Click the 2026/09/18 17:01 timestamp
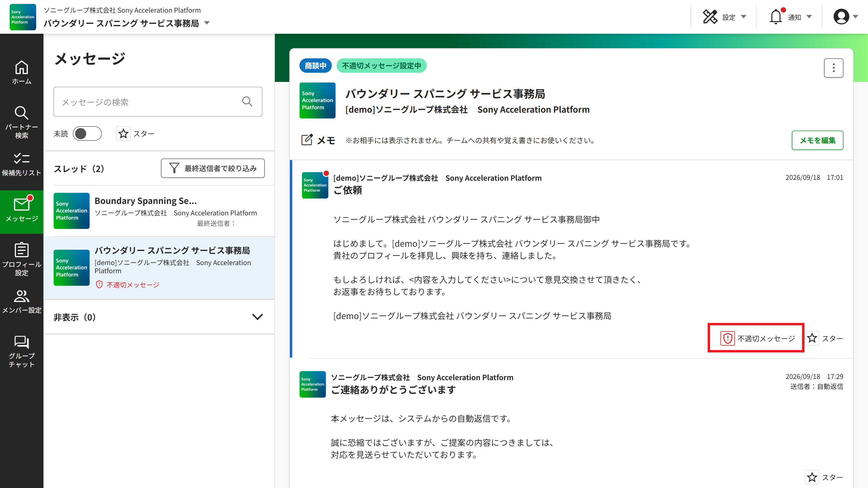This screenshot has height=488, width=868. click(814, 177)
